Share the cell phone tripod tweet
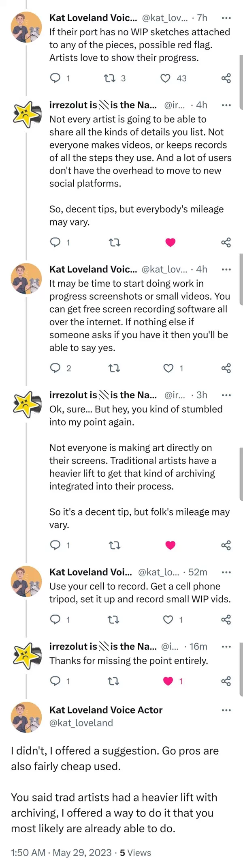Viewport: 243px width, 868px height. [x=226, y=620]
